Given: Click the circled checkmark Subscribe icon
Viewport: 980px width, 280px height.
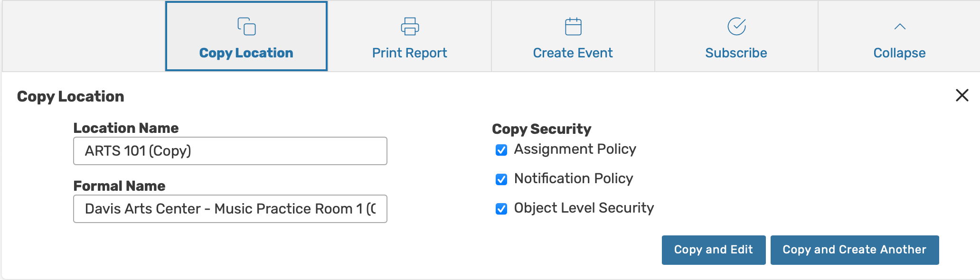Looking at the screenshot, I should (736, 27).
